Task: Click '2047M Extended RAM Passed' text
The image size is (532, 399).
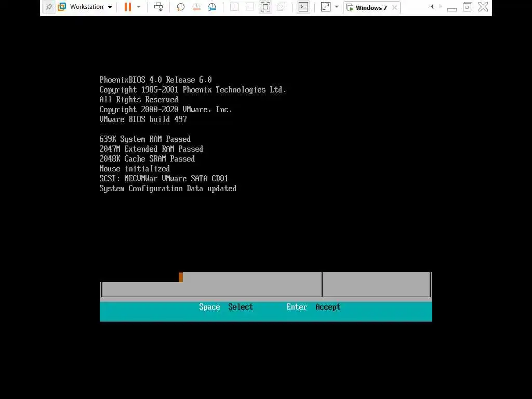Action: [x=151, y=149]
